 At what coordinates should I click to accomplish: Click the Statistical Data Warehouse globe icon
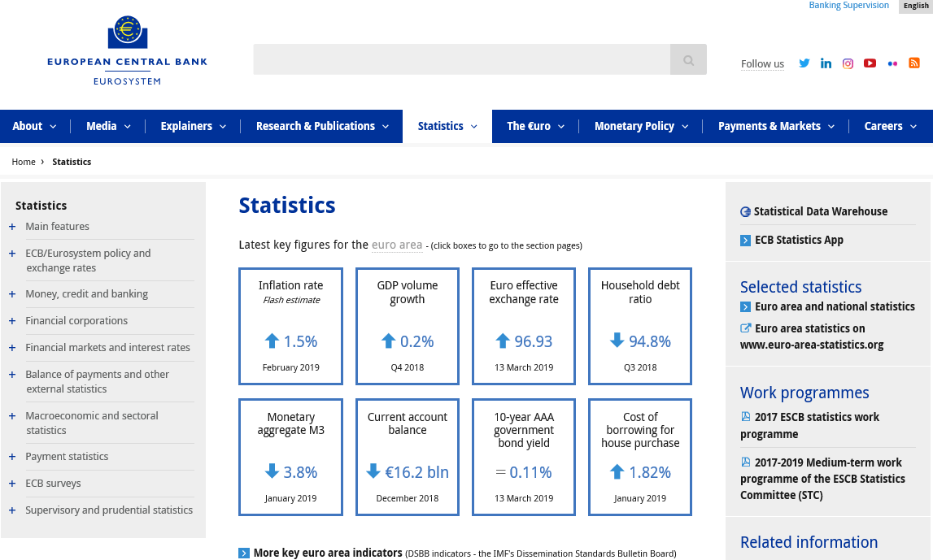pyautogui.click(x=745, y=211)
